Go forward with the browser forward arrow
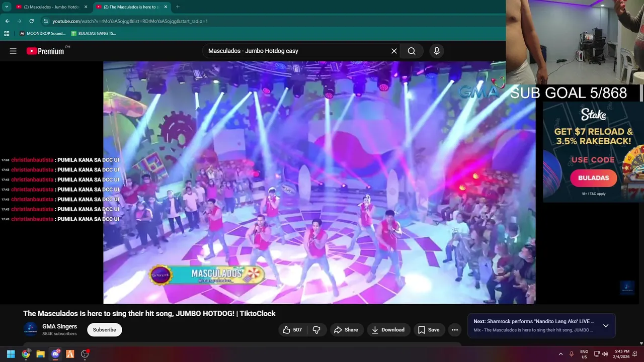The width and height of the screenshot is (644, 362). tap(20, 21)
